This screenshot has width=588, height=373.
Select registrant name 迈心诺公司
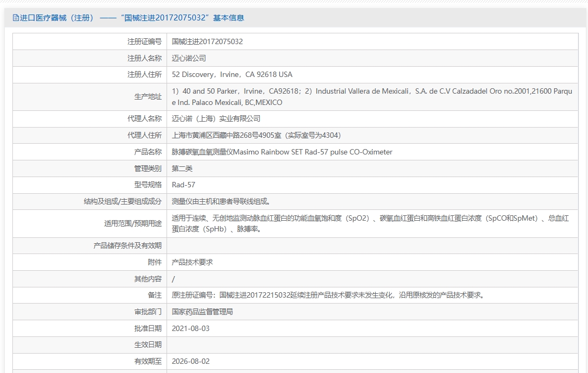(x=189, y=58)
